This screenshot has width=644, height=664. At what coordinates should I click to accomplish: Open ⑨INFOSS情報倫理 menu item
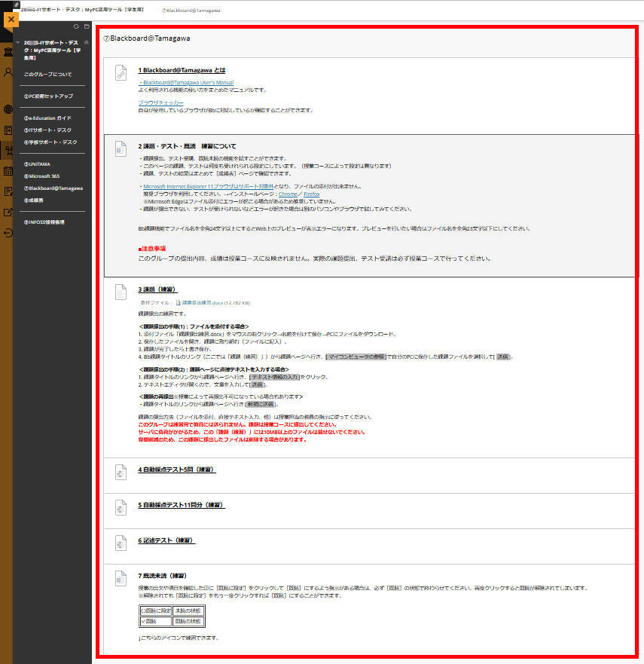click(x=44, y=222)
